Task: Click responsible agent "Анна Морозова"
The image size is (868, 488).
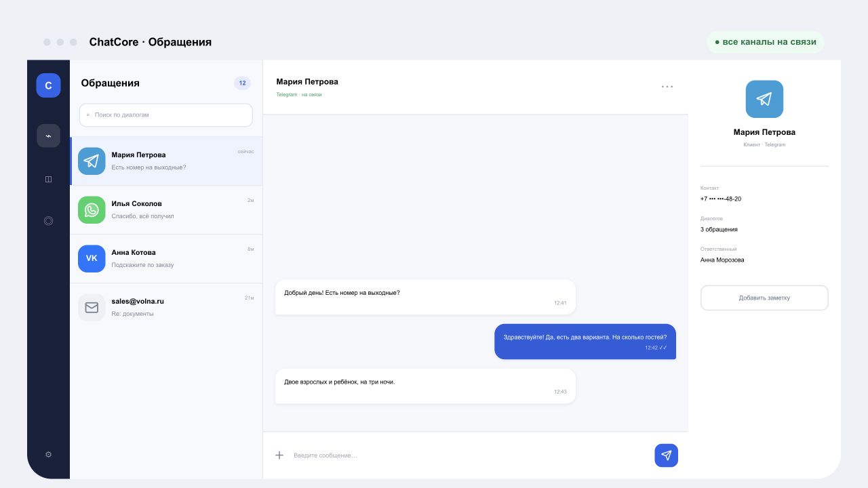Action: (x=722, y=260)
